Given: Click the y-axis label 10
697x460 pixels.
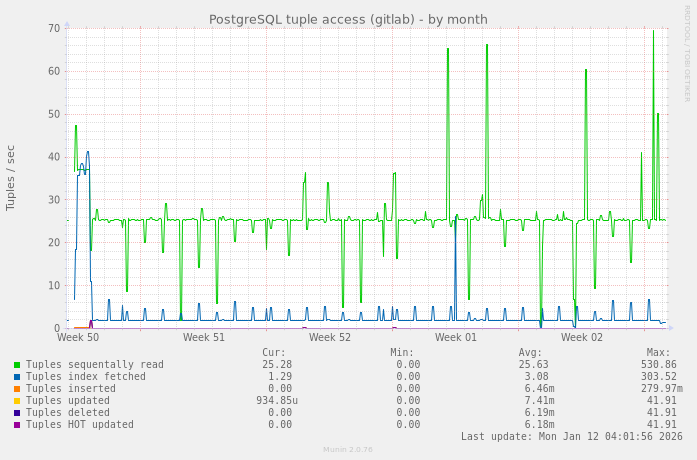Looking at the screenshot, I should [x=54, y=285].
